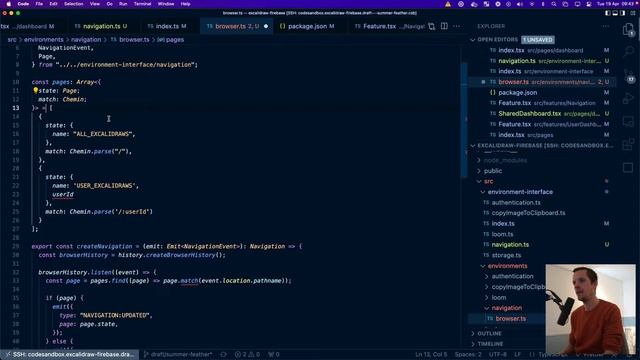Collapse the environment-interface folder

click(x=520, y=192)
